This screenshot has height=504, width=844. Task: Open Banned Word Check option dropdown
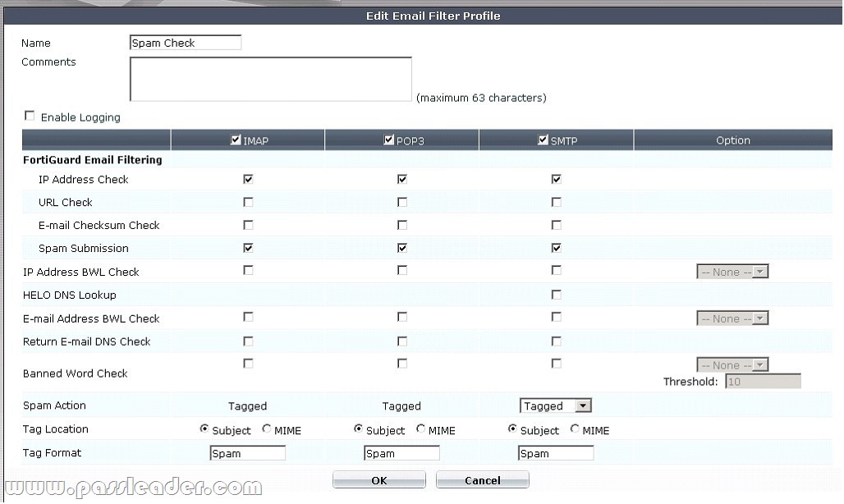pos(732,364)
